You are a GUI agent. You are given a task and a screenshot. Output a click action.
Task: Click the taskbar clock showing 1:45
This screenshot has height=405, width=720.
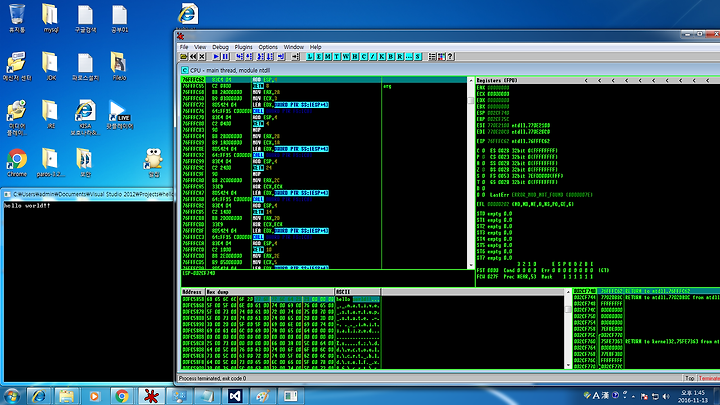click(x=693, y=396)
